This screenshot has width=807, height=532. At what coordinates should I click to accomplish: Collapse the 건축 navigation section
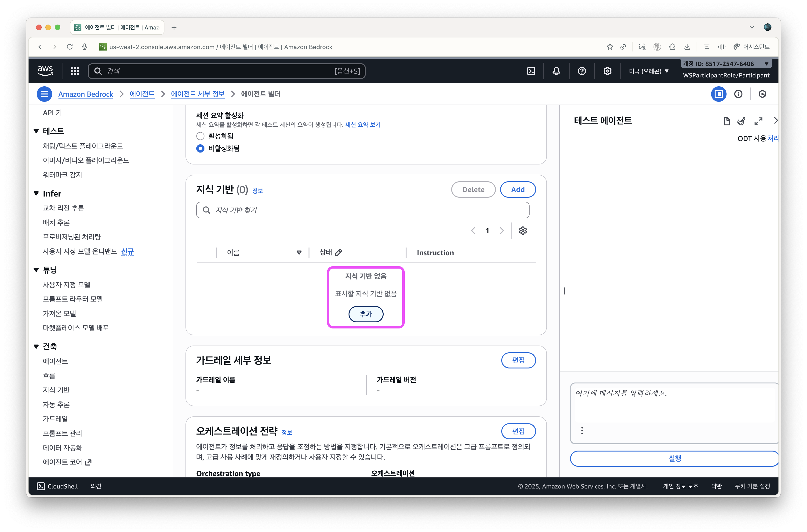tap(36, 346)
